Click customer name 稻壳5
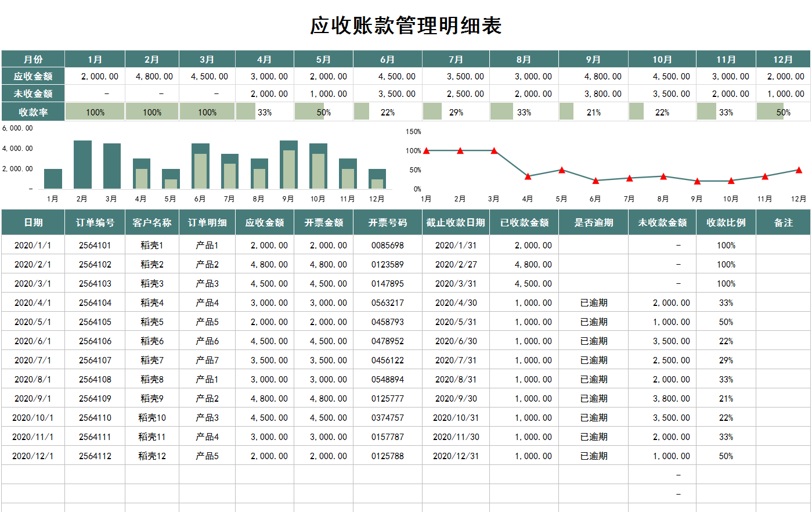 click(151, 322)
